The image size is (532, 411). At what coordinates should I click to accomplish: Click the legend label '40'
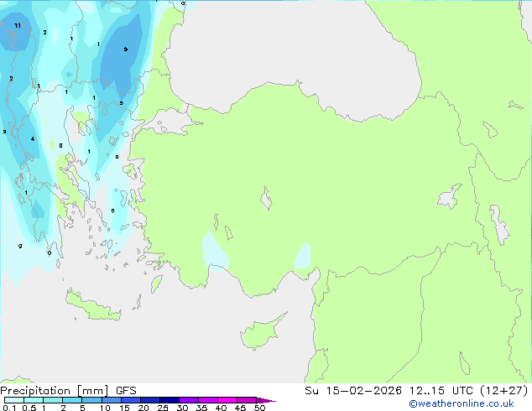coord(221,408)
